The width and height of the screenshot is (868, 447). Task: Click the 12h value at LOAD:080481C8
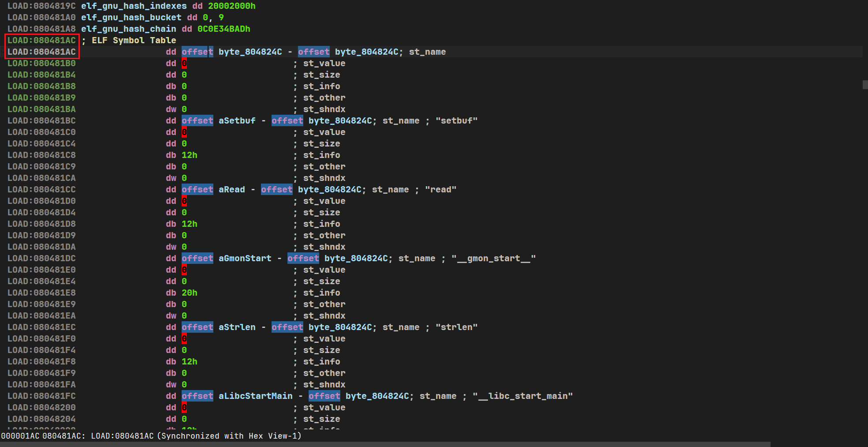[190, 155]
